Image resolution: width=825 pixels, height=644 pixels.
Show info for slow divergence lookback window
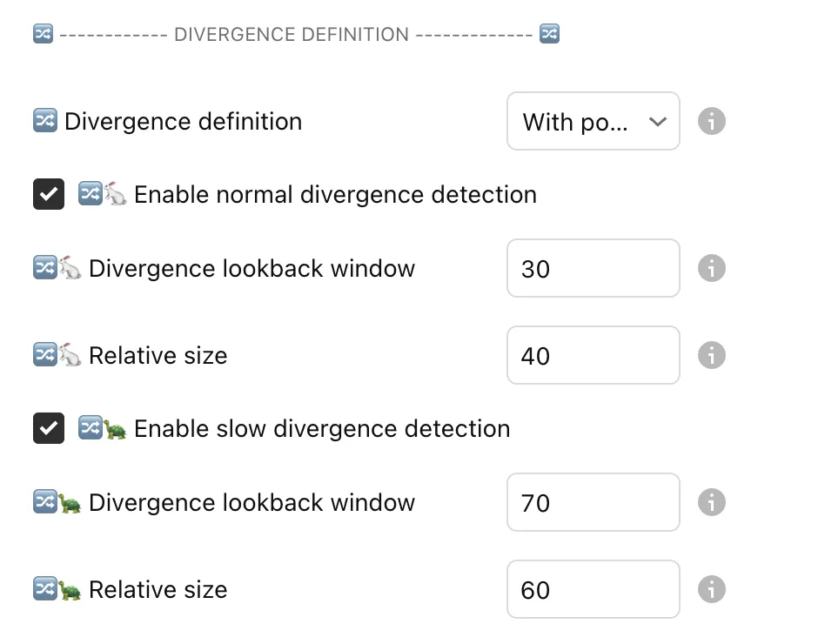click(712, 502)
